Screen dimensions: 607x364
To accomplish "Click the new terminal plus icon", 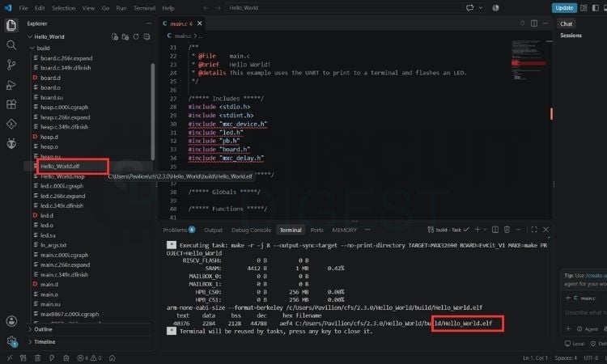I will (478, 230).
